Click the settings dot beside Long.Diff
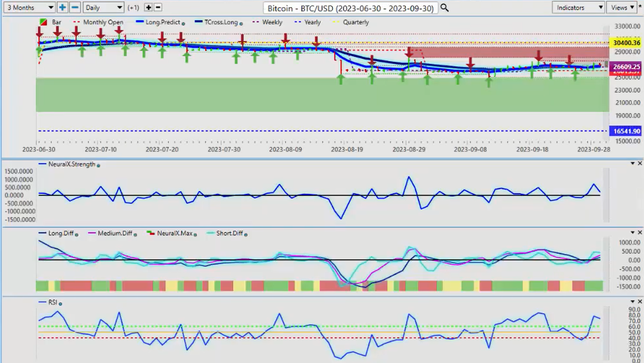Image resolution: width=644 pixels, height=363 pixels. [x=77, y=234]
